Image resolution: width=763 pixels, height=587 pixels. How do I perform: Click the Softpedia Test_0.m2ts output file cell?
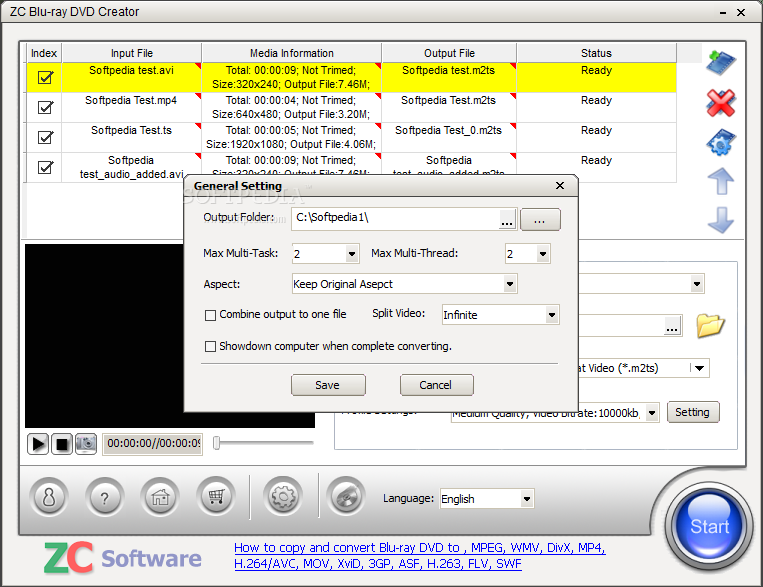[449, 137]
